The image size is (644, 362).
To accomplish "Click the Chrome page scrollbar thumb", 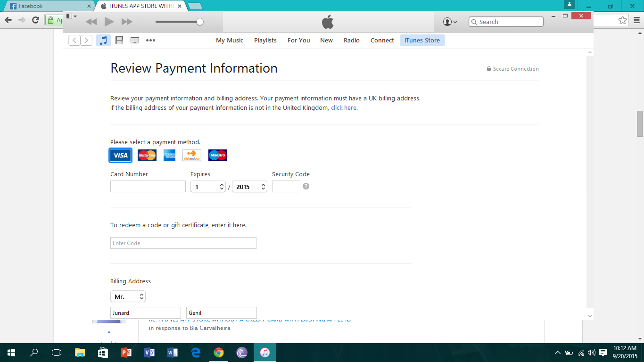I will pos(640,123).
